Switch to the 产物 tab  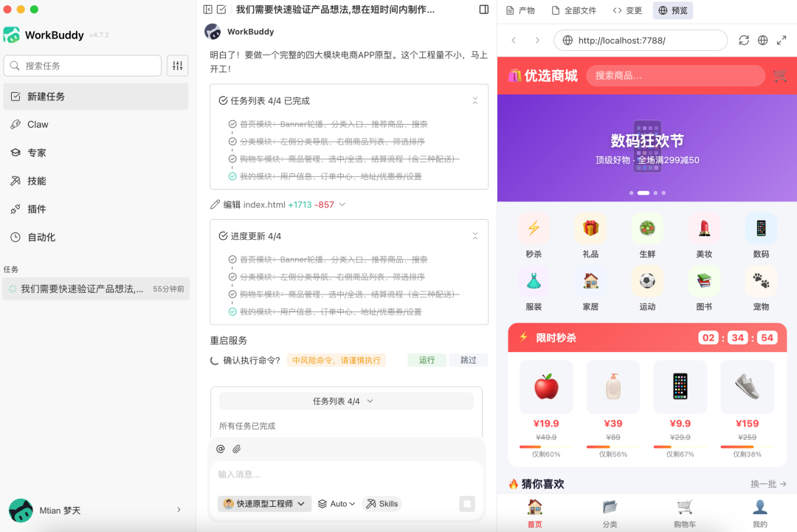pyautogui.click(x=520, y=10)
